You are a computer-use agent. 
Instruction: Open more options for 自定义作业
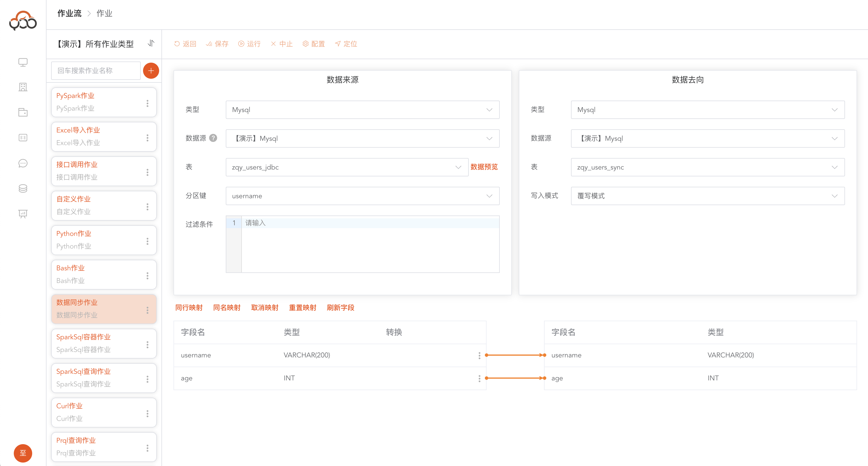click(x=147, y=207)
